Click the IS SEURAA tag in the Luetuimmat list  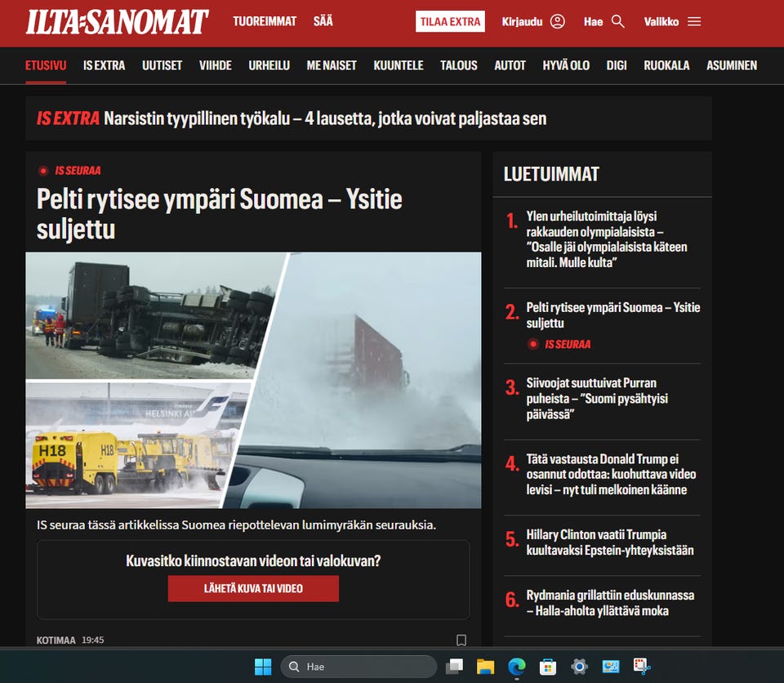[568, 344]
